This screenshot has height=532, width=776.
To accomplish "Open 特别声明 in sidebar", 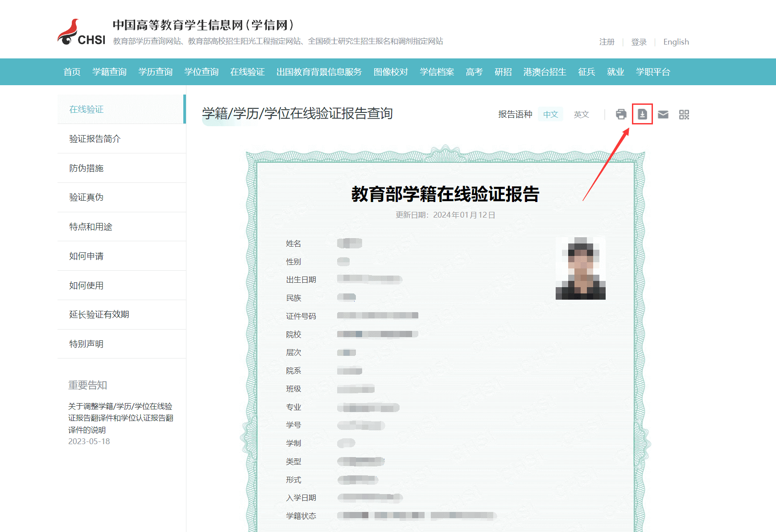I will pyautogui.click(x=121, y=344).
